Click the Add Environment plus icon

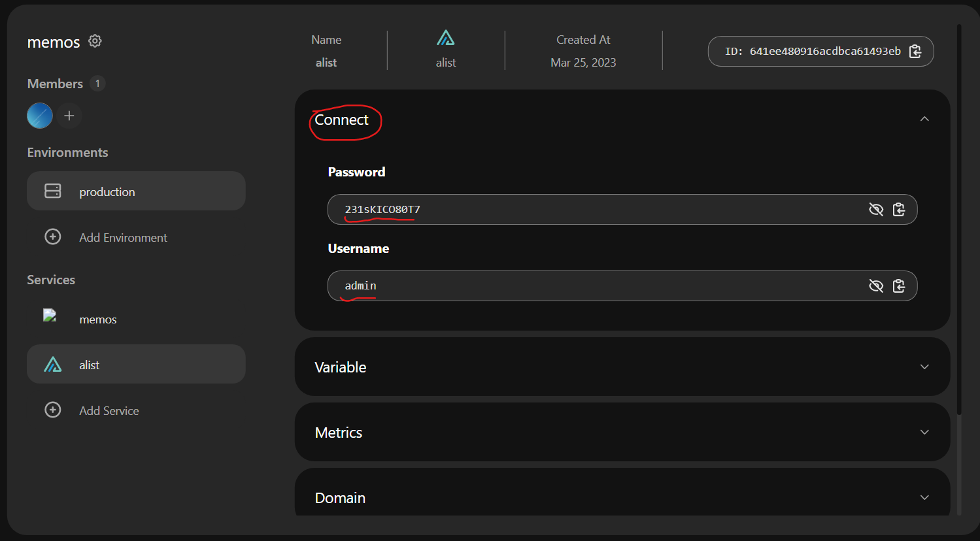(x=53, y=237)
